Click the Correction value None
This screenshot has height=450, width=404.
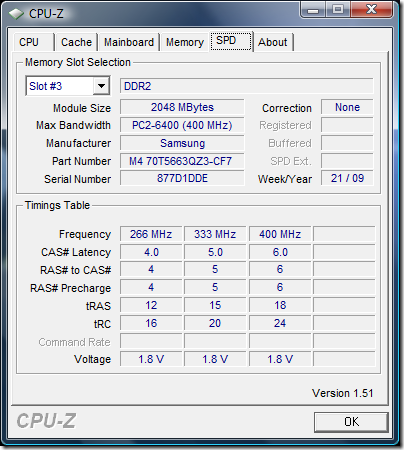[x=347, y=107]
